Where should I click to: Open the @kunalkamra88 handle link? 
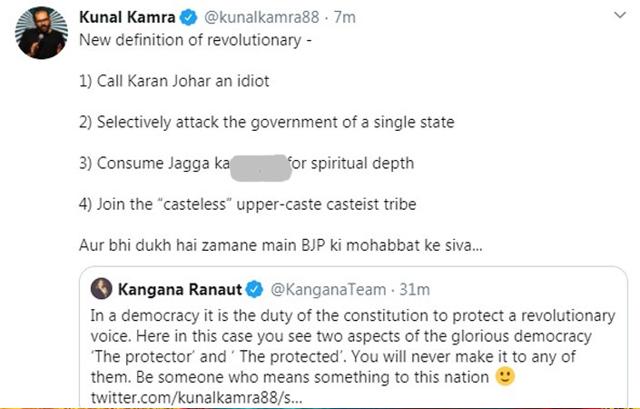pos(262,18)
